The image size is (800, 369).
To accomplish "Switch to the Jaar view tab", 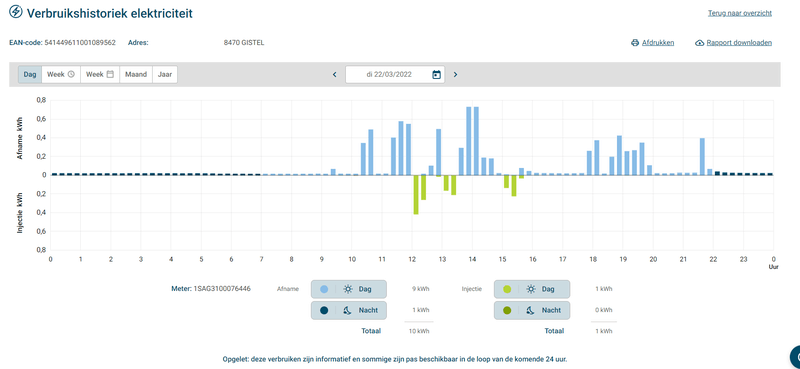I will coord(165,75).
